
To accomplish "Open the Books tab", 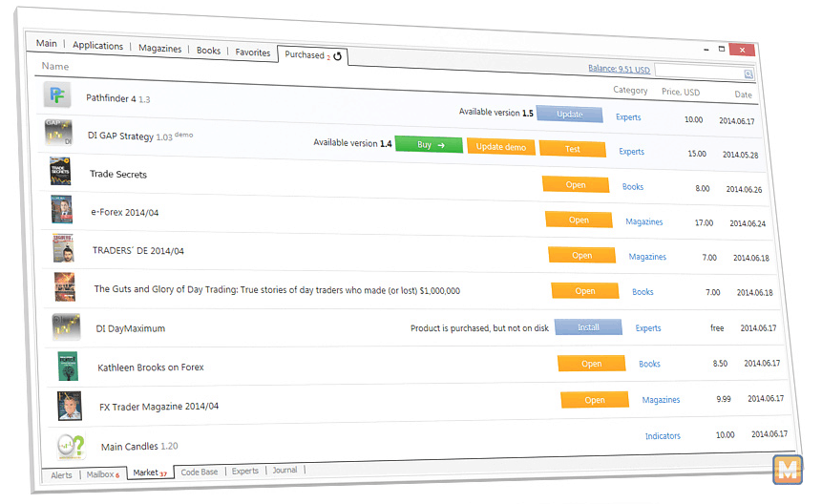I will click(x=208, y=51).
